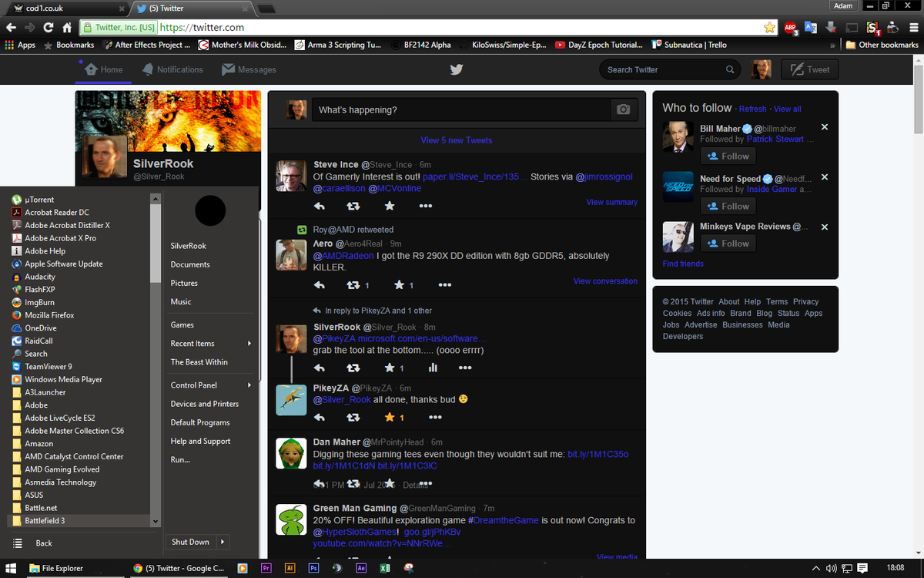Unfavorite PikeyZA's tweet

(x=390, y=417)
